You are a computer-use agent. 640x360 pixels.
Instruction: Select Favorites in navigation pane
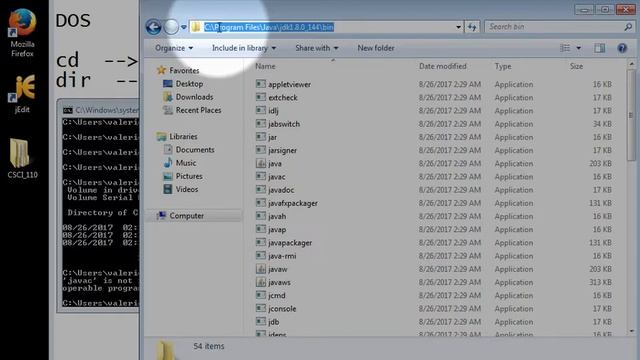[184, 71]
